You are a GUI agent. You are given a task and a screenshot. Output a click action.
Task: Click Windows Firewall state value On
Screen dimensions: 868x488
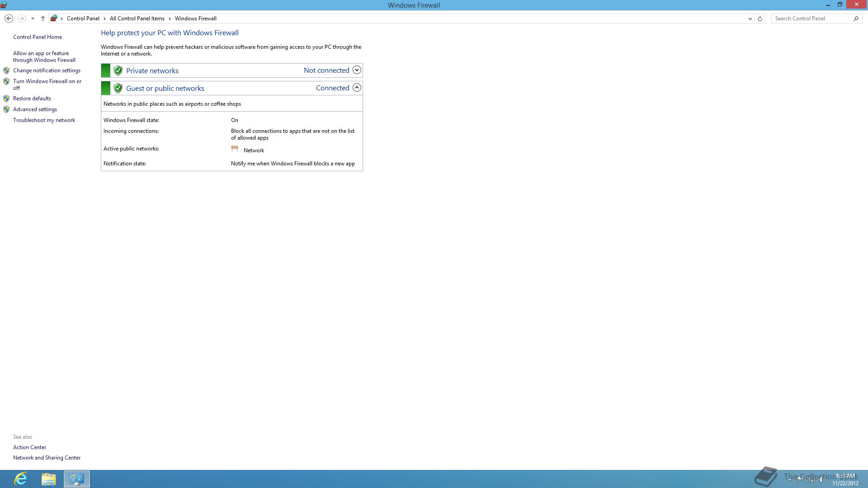(x=235, y=120)
